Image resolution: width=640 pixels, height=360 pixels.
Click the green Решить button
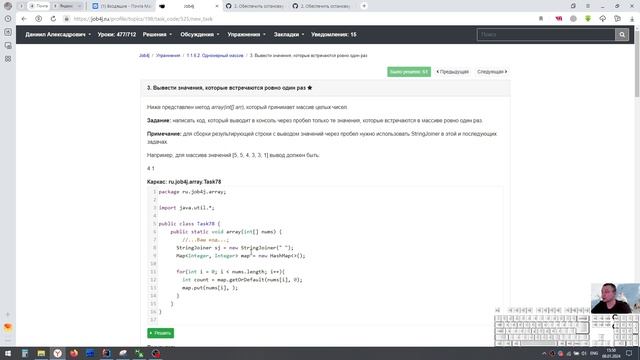160,333
